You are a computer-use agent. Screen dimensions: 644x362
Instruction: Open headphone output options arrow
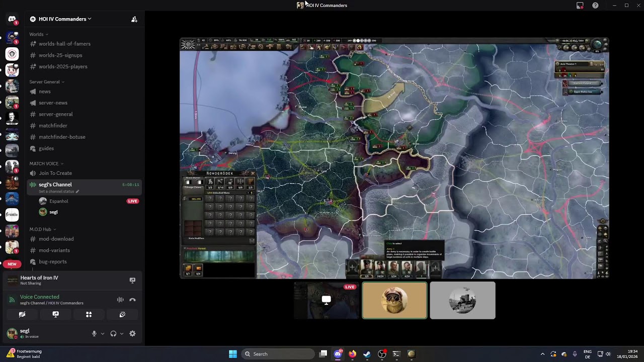121,333
